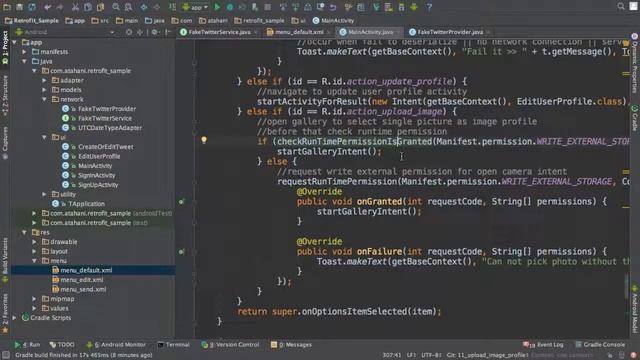
Task: Click the retrofit_sample breadcrumb folder
Action: [260, 20]
